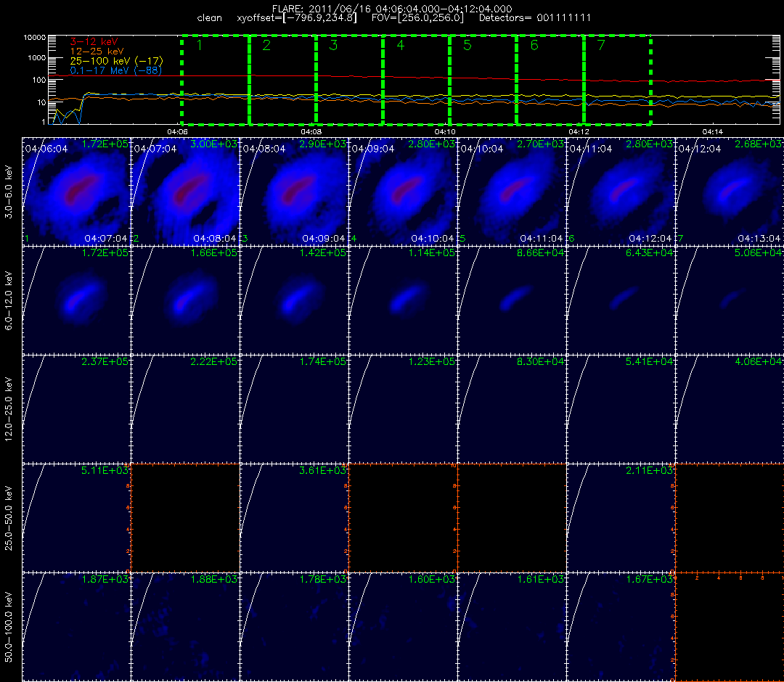Open the 6.0-12.0 keV image labeled 8.66E+04
The image size is (784, 682).
(512, 300)
